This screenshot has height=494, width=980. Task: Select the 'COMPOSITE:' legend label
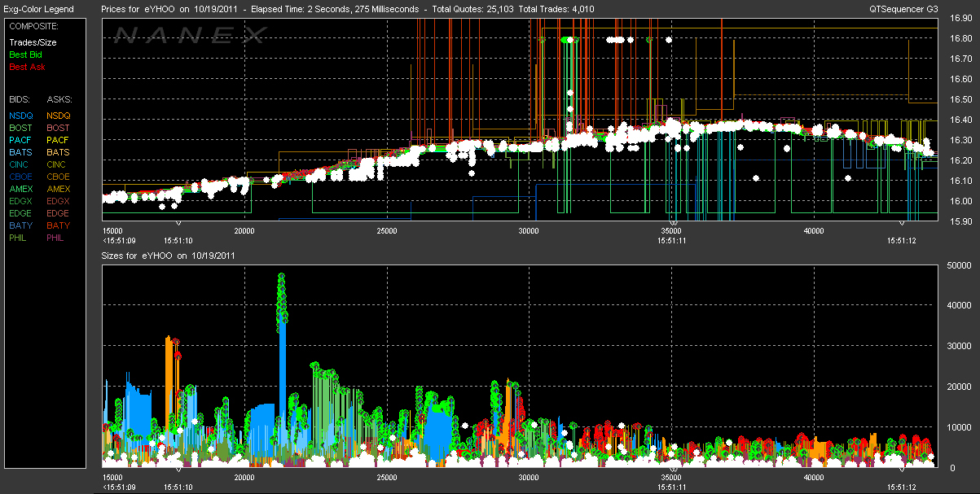(x=33, y=26)
